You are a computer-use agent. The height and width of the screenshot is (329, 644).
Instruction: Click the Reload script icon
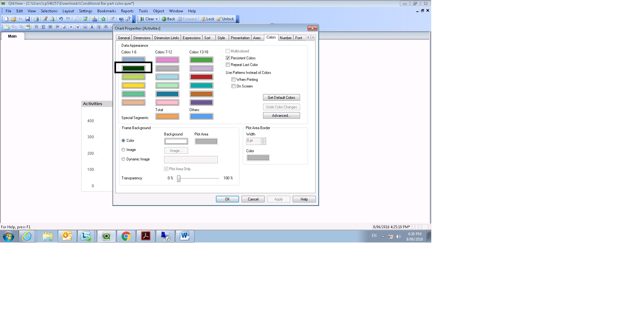(52, 19)
